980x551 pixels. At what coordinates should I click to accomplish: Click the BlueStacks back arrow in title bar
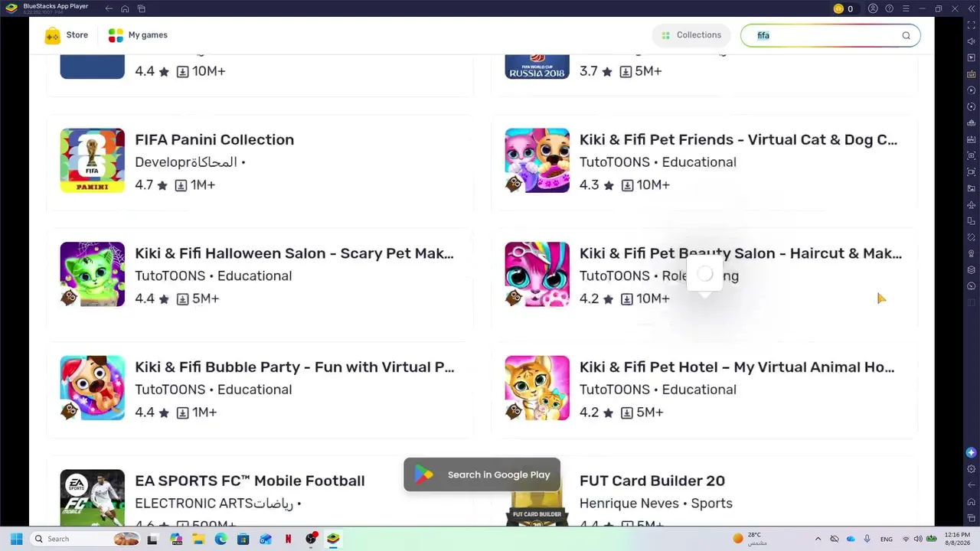(109, 8)
